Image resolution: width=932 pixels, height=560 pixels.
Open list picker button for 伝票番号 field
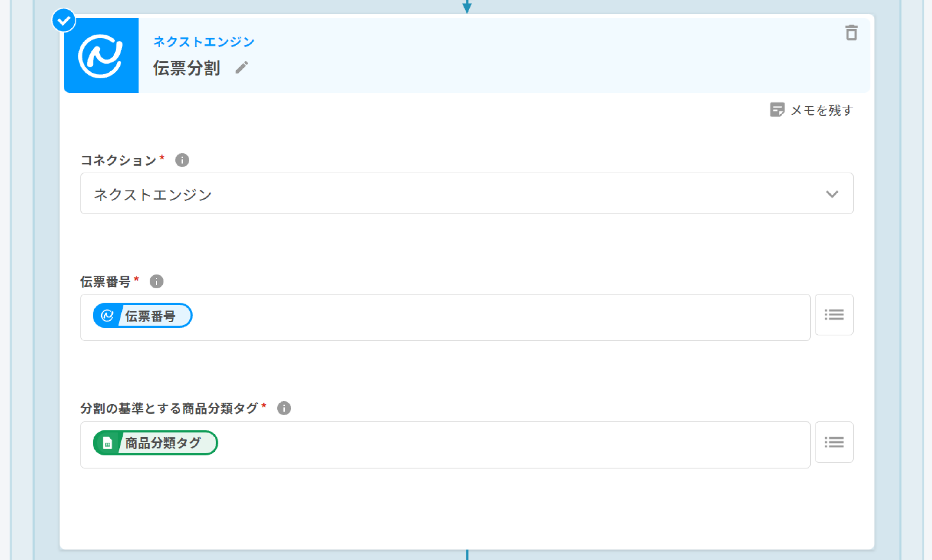[834, 315]
